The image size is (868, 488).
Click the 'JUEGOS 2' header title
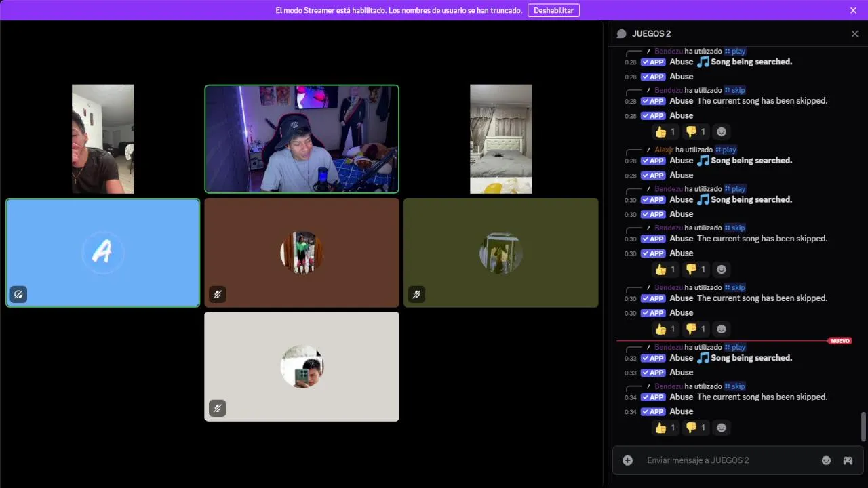(x=651, y=34)
